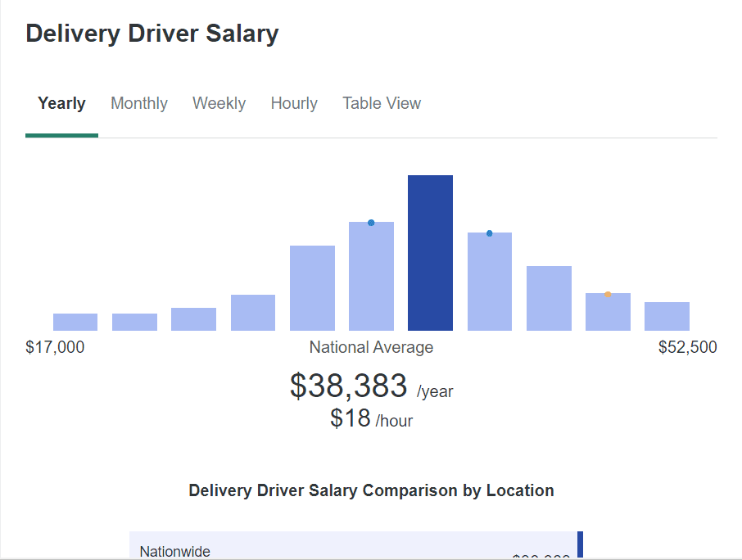This screenshot has width=742, height=560.
Task: Switch to the Monthly salary tab
Action: (x=139, y=104)
